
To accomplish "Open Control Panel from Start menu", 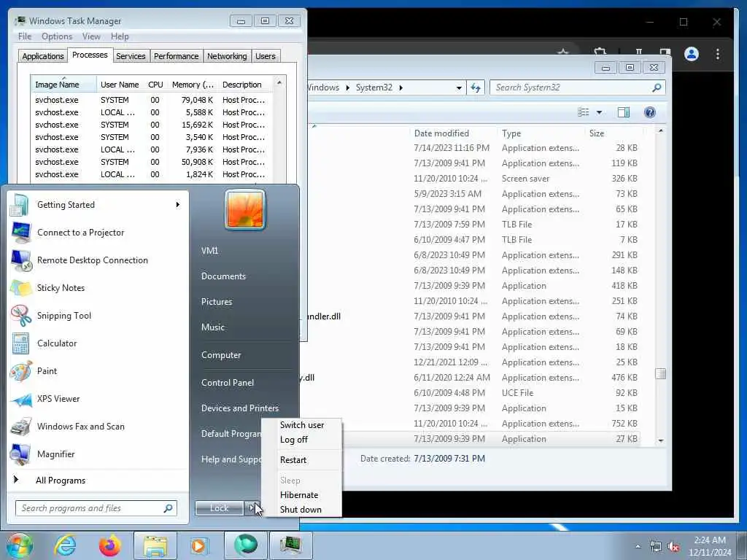I will [x=228, y=383].
